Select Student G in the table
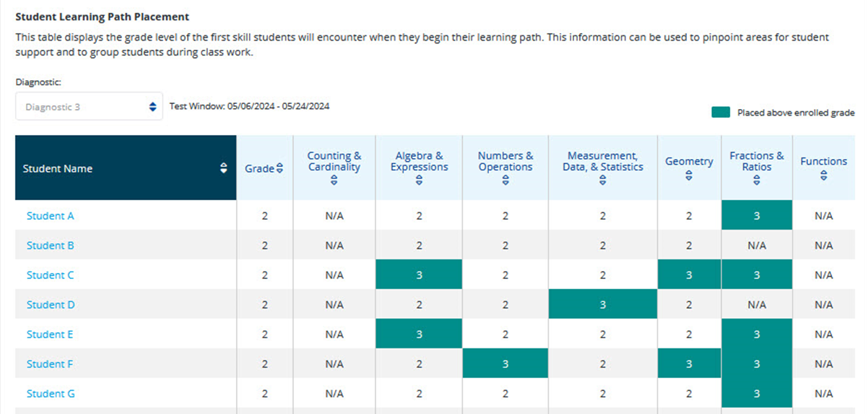 click(x=51, y=393)
